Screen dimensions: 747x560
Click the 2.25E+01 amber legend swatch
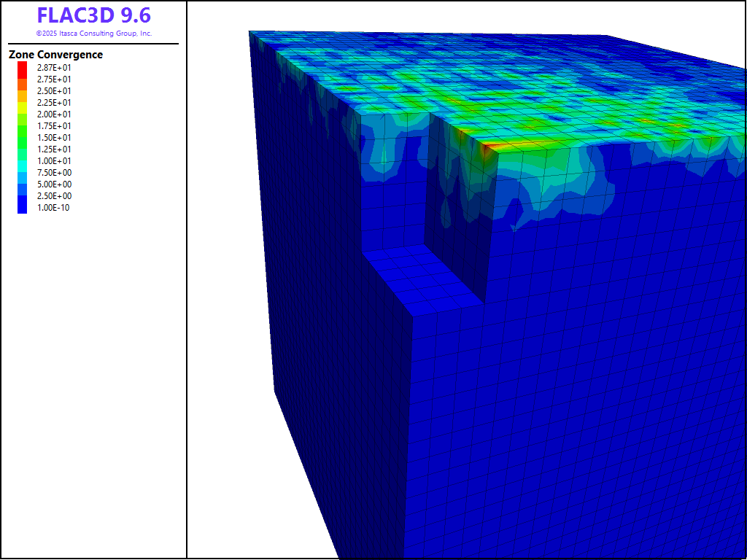pos(22,102)
